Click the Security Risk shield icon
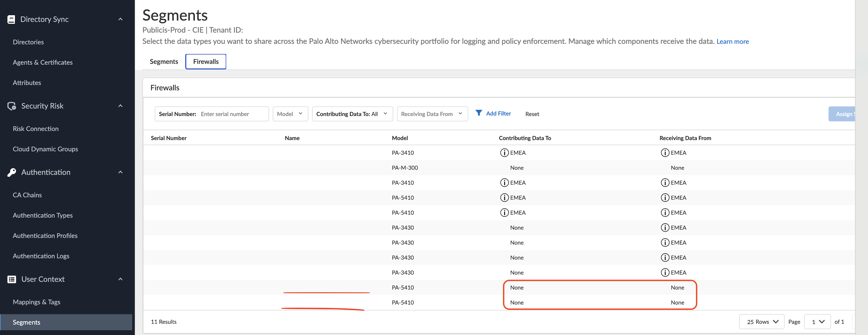 click(x=12, y=106)
